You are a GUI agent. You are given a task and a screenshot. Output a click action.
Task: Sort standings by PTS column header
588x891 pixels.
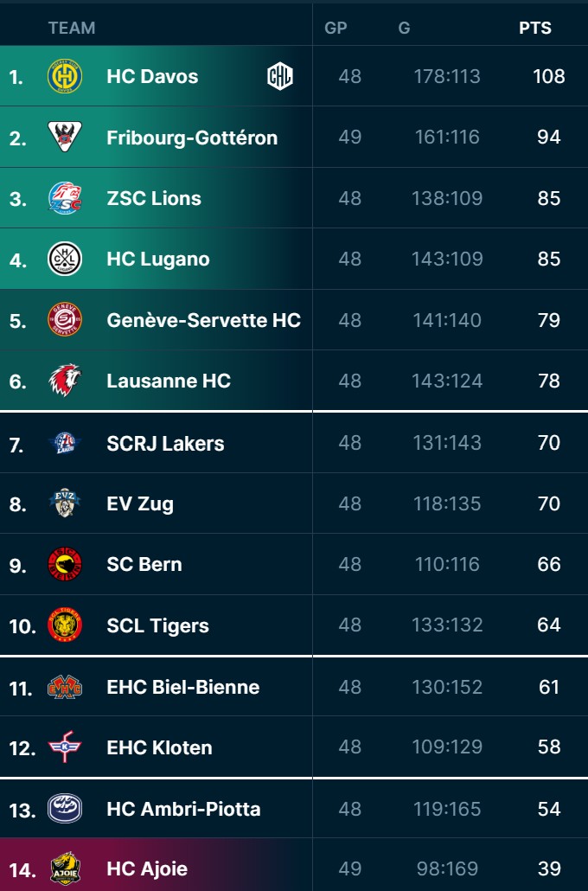(x=535, y=28)
